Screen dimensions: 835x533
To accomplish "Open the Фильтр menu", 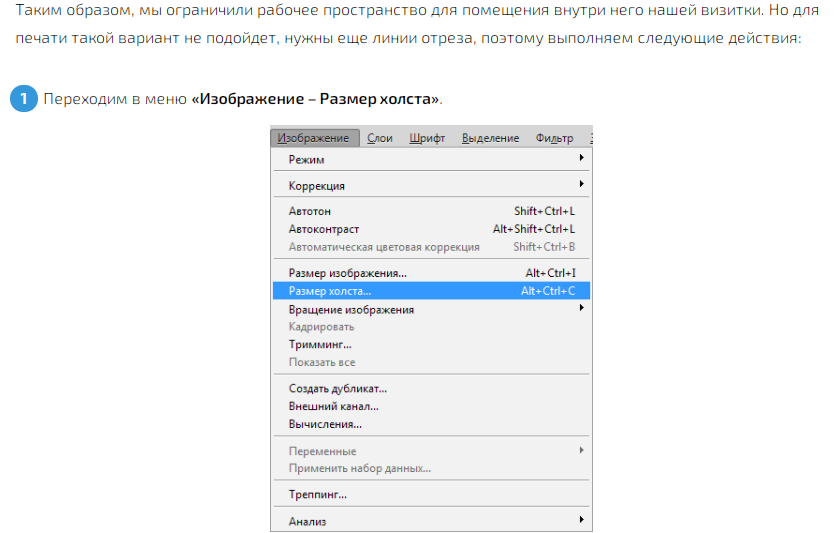I will [x=554, y=138].
